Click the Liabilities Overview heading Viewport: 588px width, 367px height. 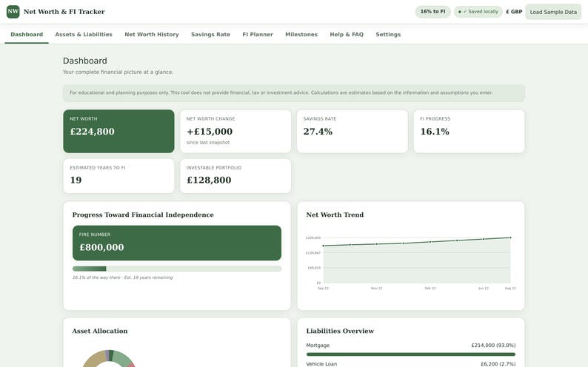[340, 331]
